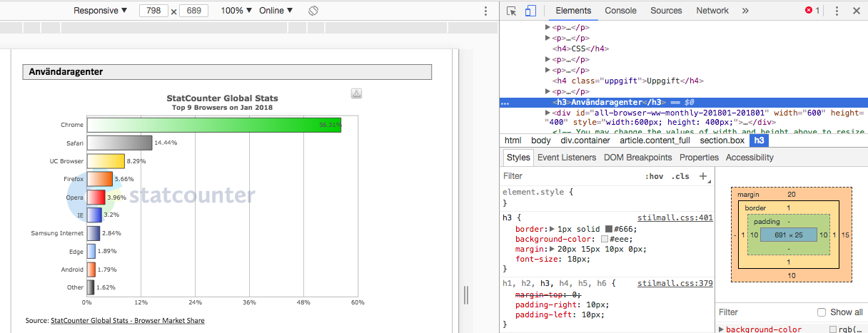Expand the border shorthand property
Screen dimensions: 868x333
click(x=551, y=229)
